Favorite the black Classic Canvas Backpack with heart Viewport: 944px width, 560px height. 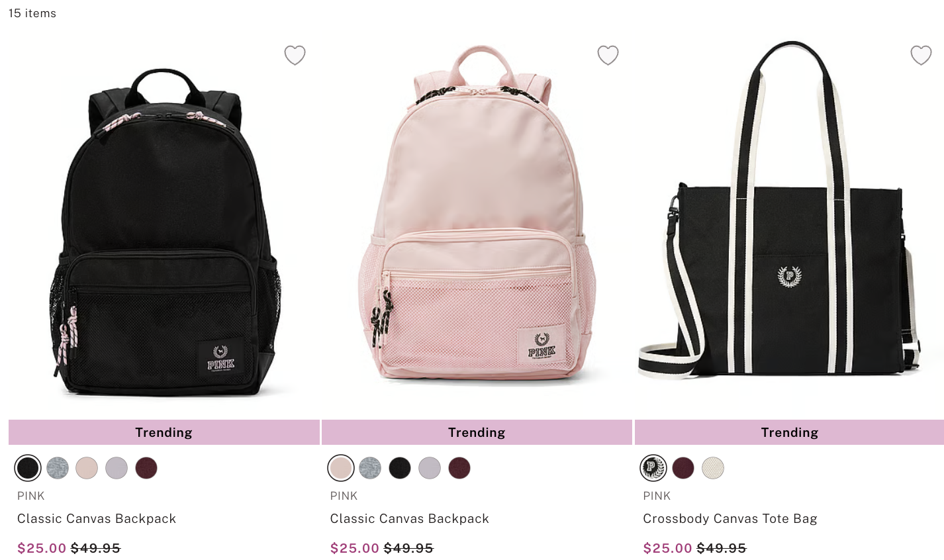pos(295,55)
